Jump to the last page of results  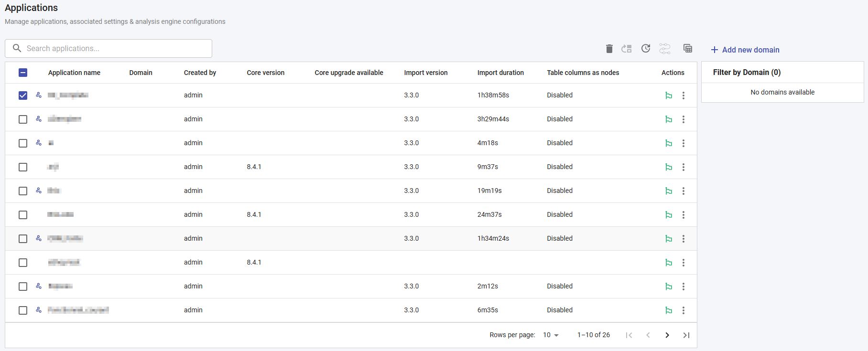pos(686,335)
